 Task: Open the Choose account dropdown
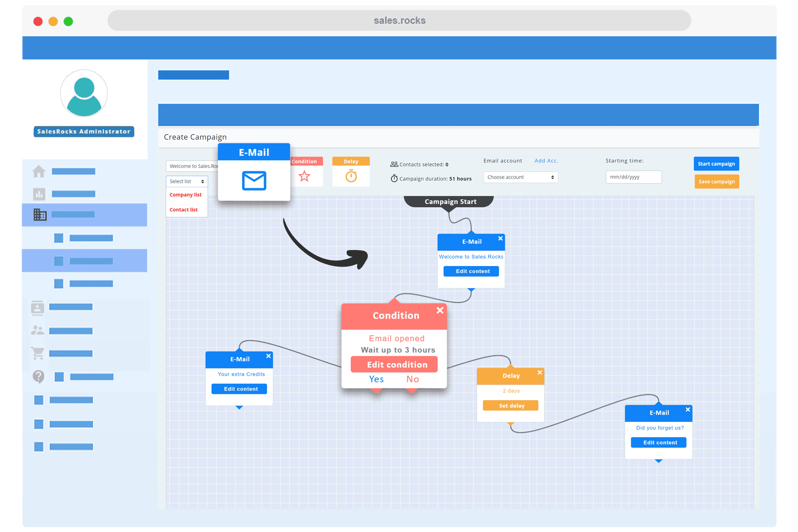520,178
